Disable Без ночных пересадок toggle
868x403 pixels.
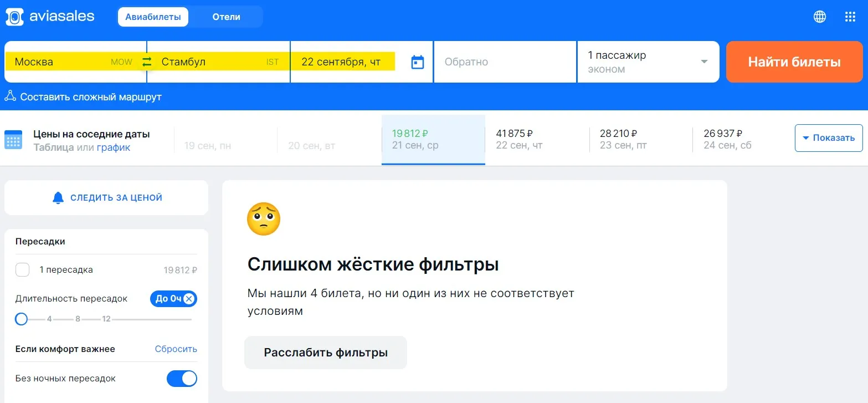(182, 378)
